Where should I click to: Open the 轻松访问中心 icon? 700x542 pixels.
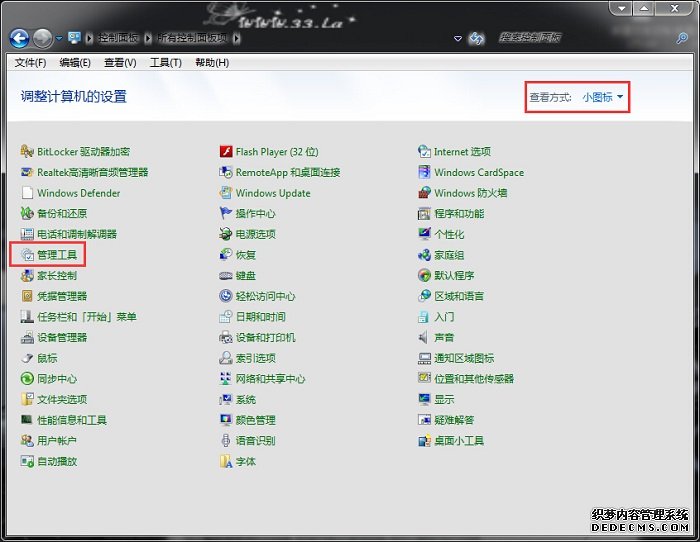(x=226, y=296)
